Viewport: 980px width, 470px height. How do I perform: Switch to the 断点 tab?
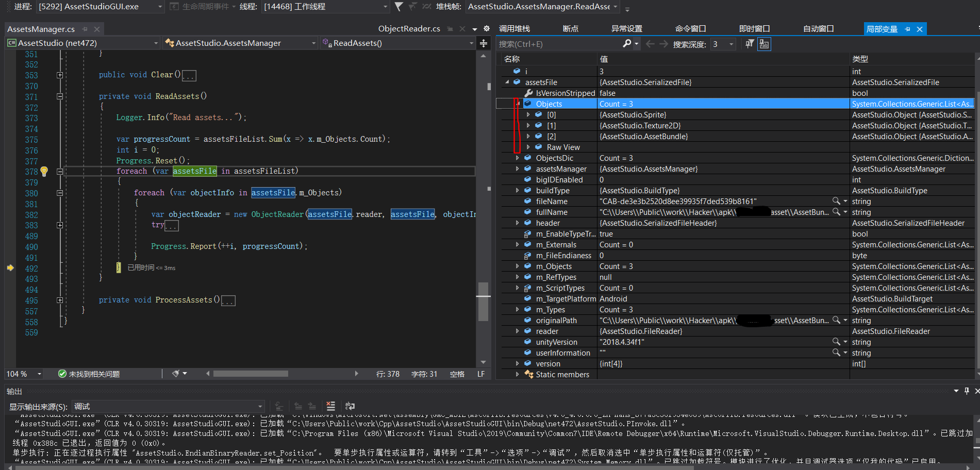click(570, 29)
